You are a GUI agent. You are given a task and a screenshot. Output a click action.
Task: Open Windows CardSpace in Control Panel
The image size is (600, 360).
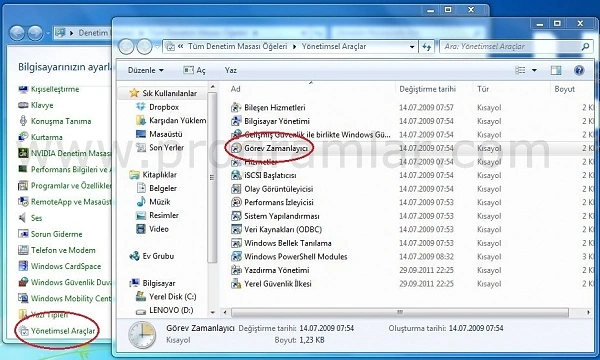click(x=66, y=266)
